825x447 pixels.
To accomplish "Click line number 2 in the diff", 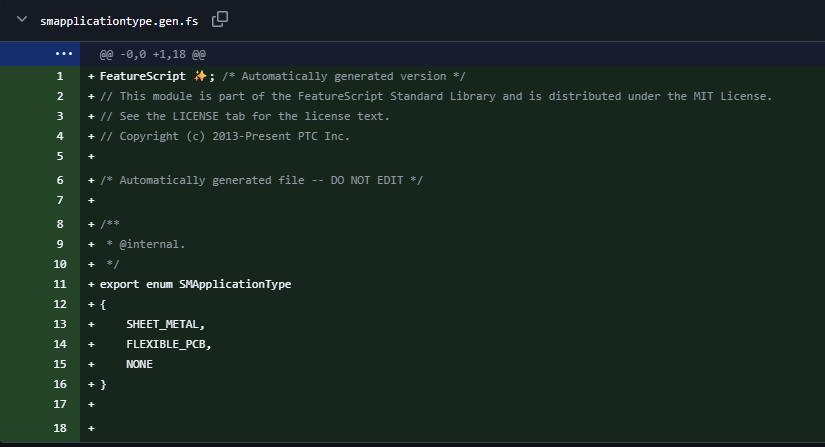I will coord(60,96).
